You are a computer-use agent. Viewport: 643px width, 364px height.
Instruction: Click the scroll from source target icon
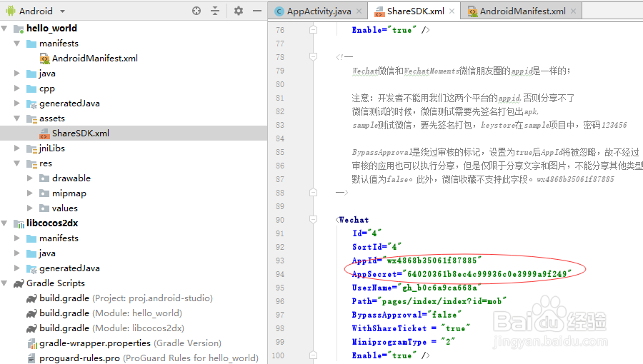point(196,11)
